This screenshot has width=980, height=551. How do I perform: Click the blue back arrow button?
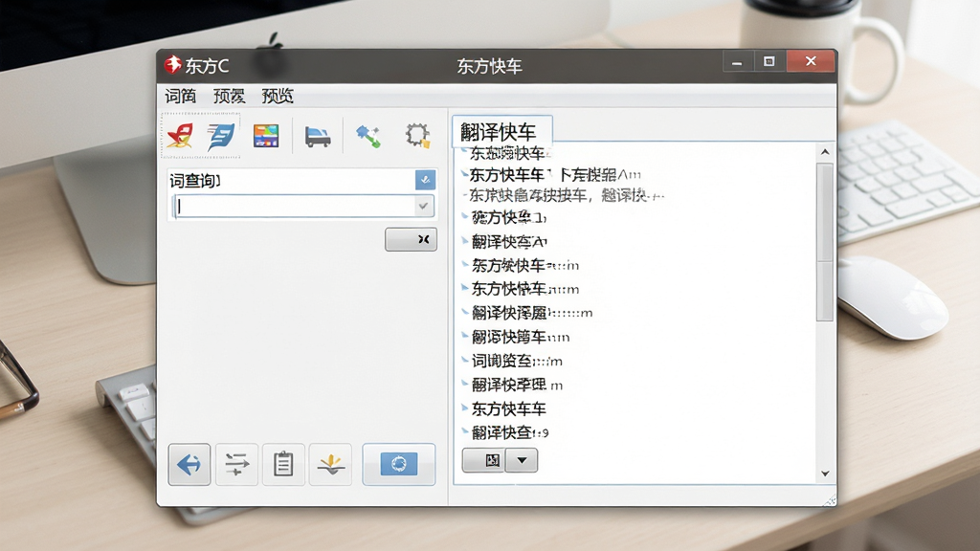(x=189, y=464)
